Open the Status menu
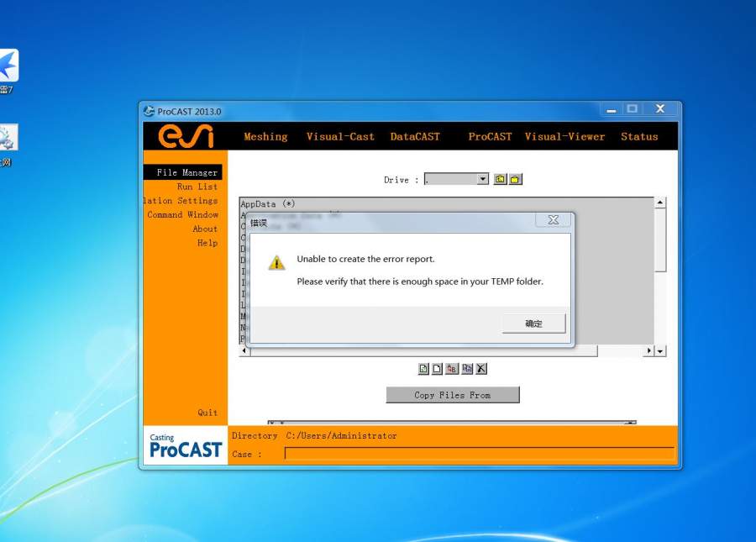The height and width of the screenshot is (542, 756). 639,136
